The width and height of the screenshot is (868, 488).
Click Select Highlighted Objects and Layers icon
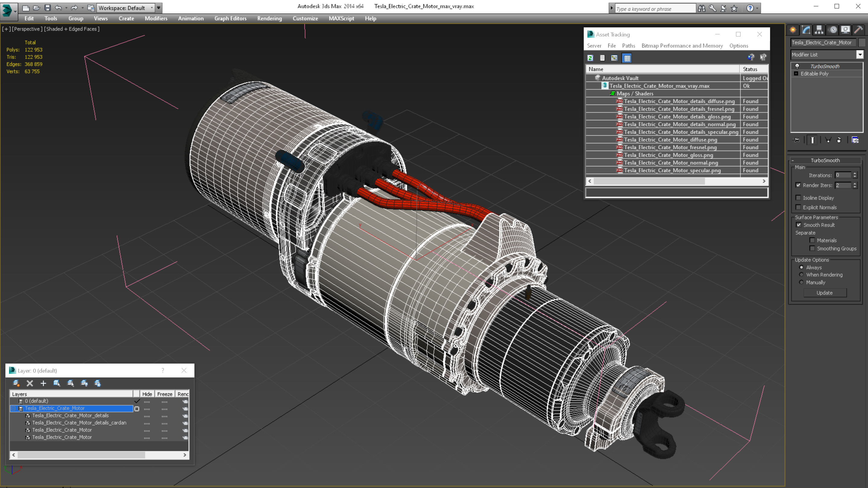pyautogui.click(x=57, y=383)
